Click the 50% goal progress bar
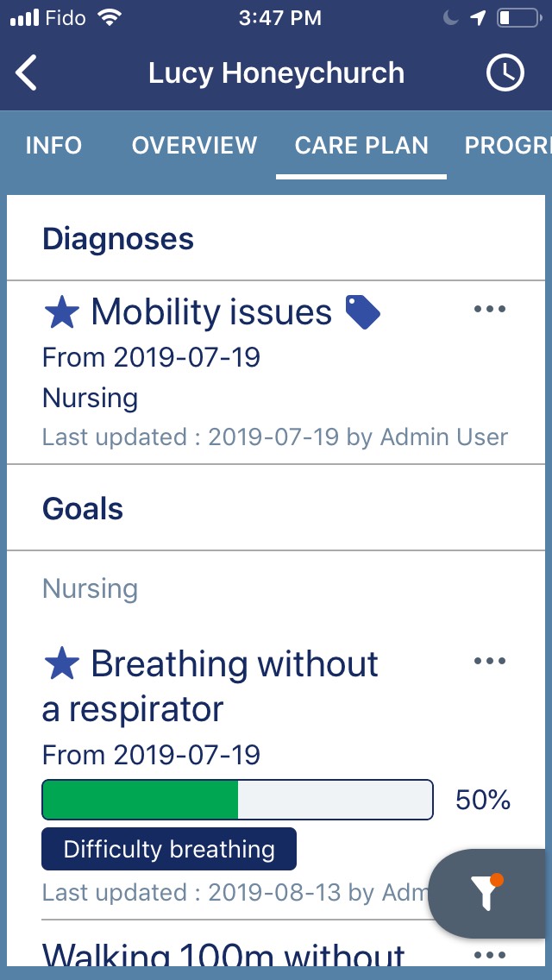This screenshot has height=980, width=552. pyautogui.click(x=237, y=800)
